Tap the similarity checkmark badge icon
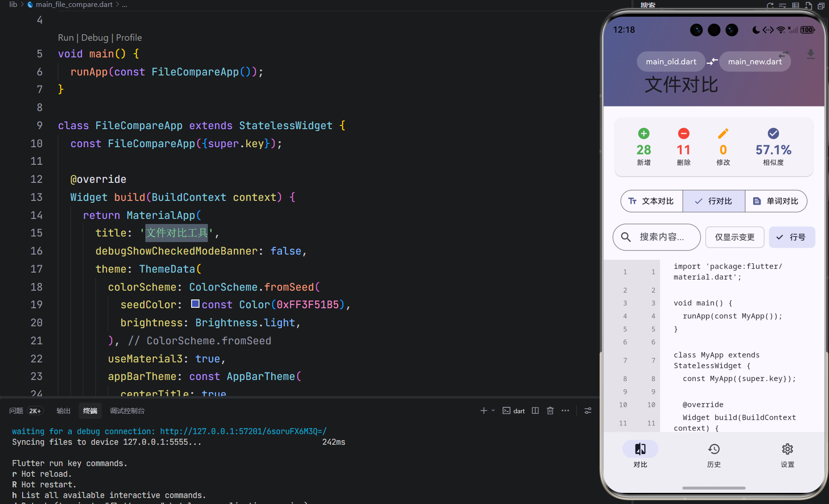 coord(773,134)
